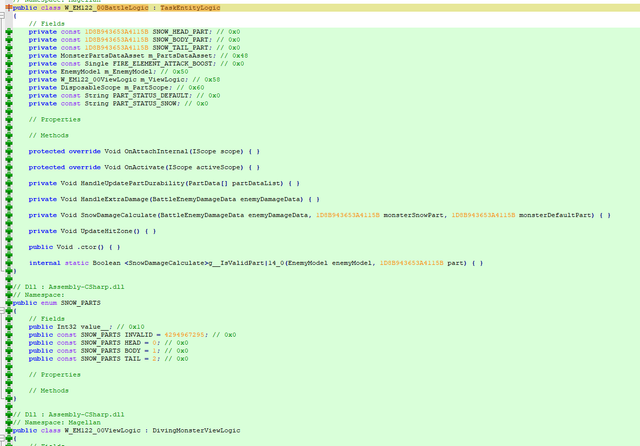
Task: Click the orange 4294967295 INVALID value
Action: [x=184, y=334]
